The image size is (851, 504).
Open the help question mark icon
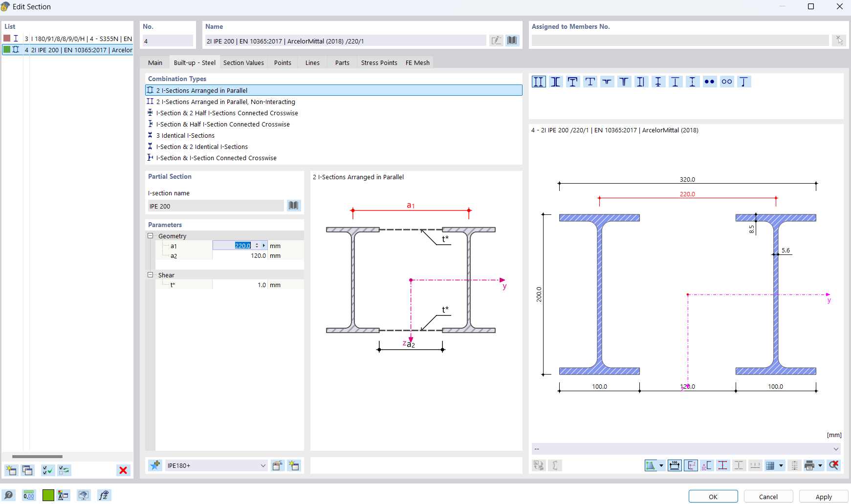9,496
